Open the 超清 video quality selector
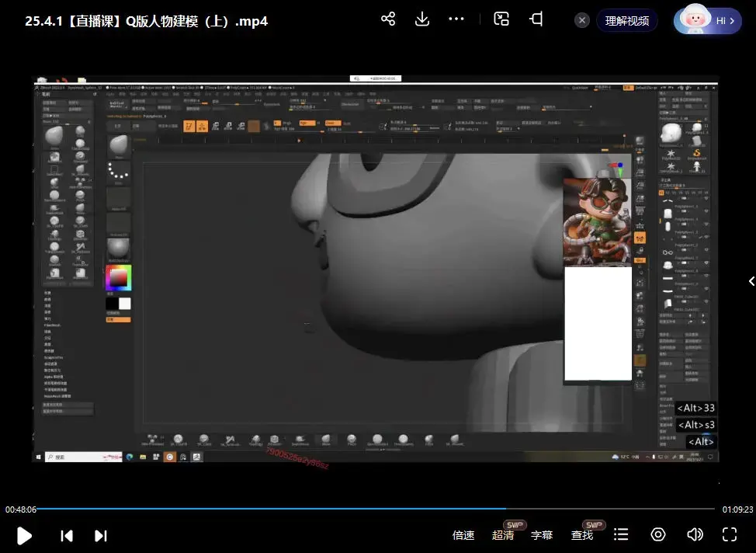This screenshot has width=756, height=553. coord(503,535)
